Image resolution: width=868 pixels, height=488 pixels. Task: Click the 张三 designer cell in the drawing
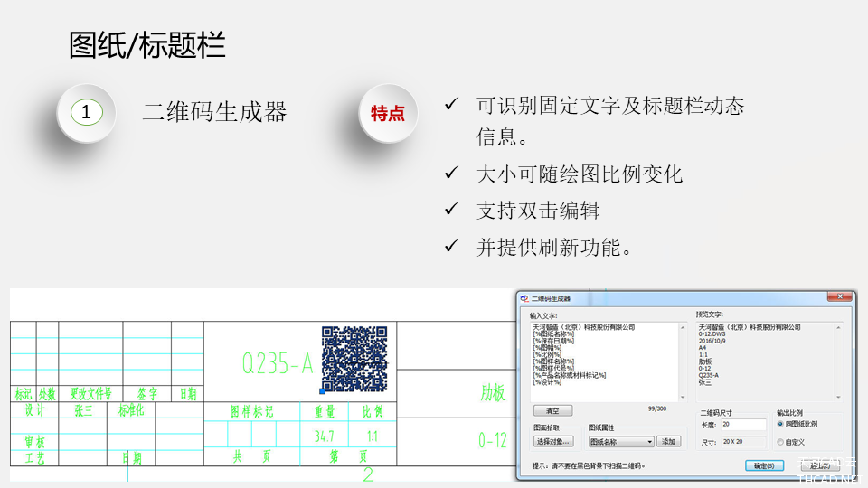tap(83, 410)
